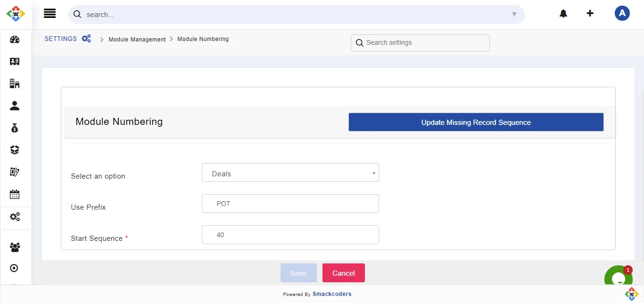The image size is (644, 303).
Task: Open the Deals money bag icon
Action: click(15, 128)
